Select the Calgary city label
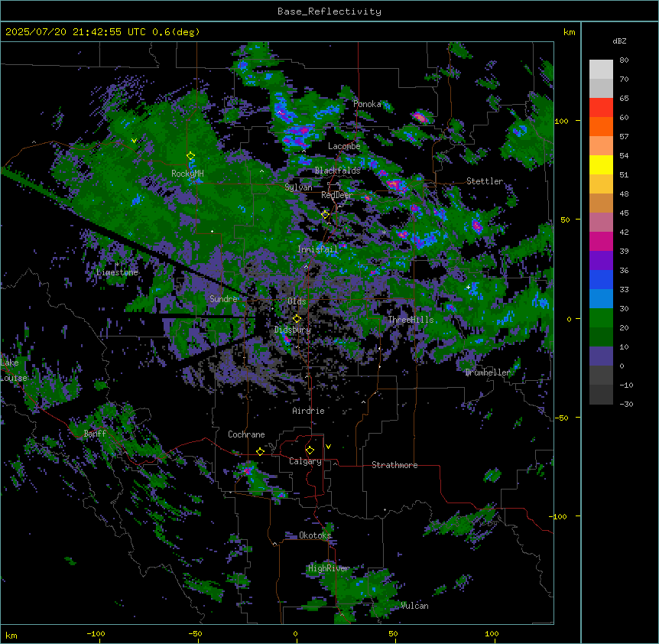Viewport: 659px width, 644px height. pos(305,461)
